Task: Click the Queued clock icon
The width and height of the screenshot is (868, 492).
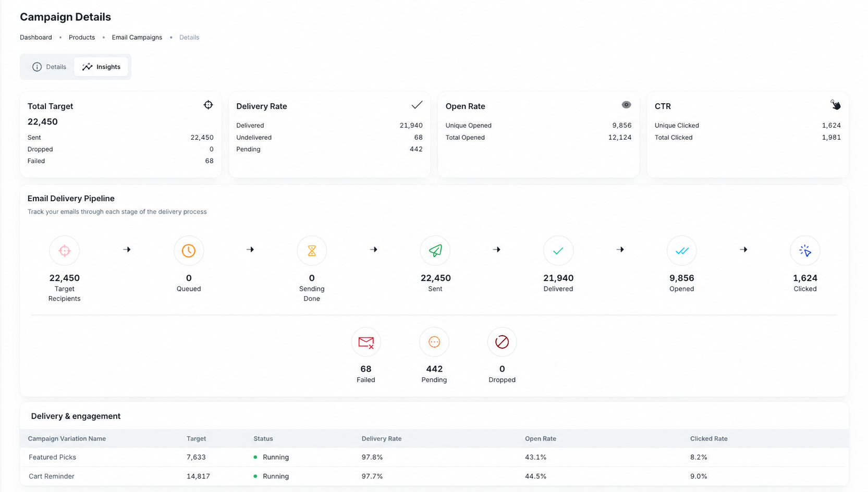Action: (189, 251)
